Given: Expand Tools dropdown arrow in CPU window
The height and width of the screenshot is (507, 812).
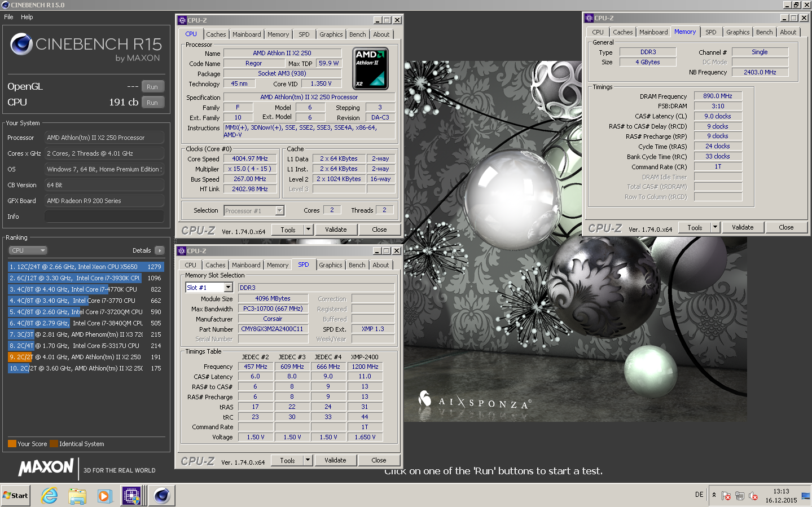Looking at the screenshot, I should [x=308, y=230].
